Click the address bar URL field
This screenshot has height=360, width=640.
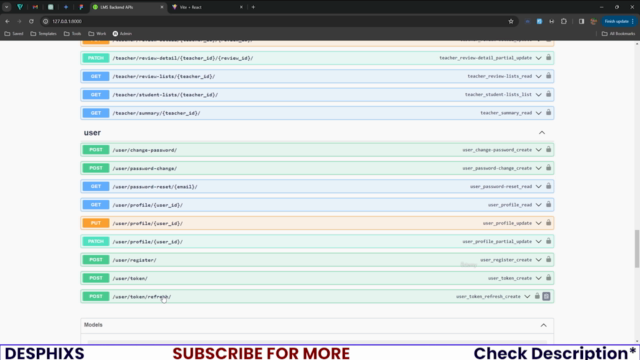point(278,21)
